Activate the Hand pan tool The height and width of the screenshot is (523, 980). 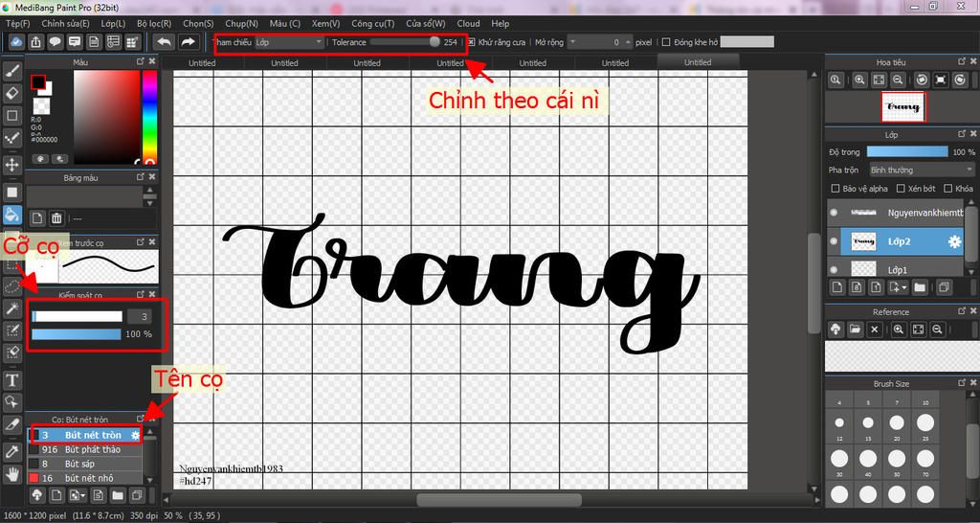tap(11, 473)
